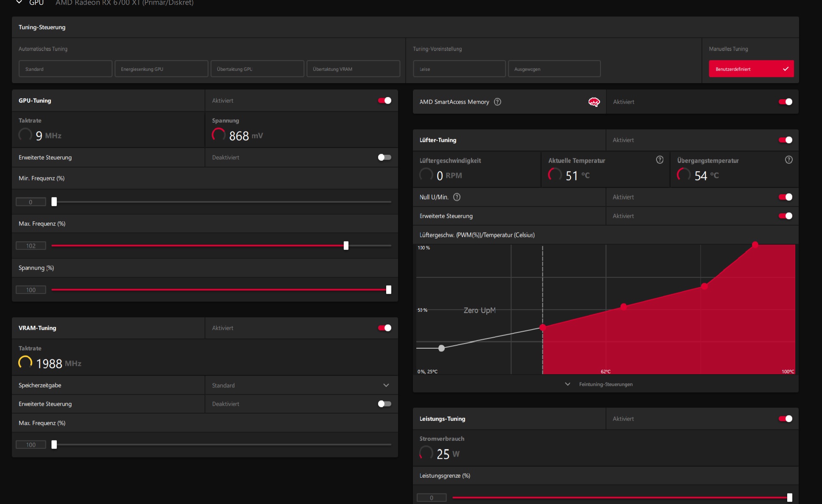
Task: Select the Übertaktung GPU auto-tuning option
Action: pos(257,69)
